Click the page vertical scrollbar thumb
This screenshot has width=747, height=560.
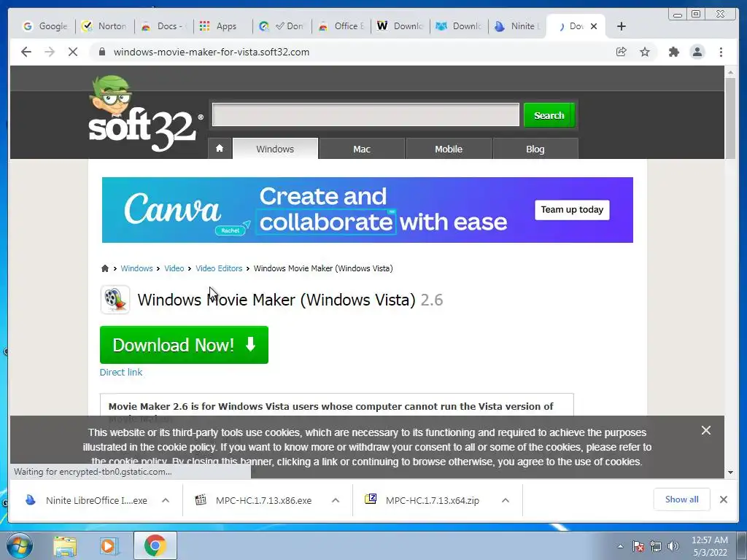pyautogui.click(x=730, y=118)
